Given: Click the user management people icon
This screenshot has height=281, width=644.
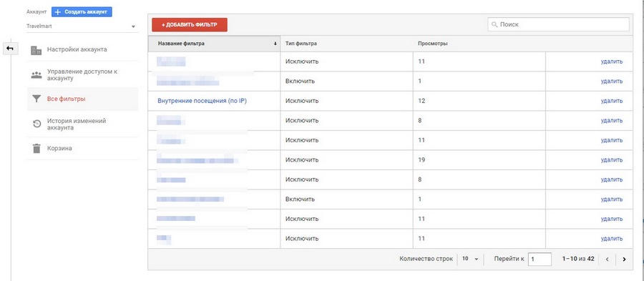Looking at the screenshot, I should pyautogui.click(x=36, y=75).
